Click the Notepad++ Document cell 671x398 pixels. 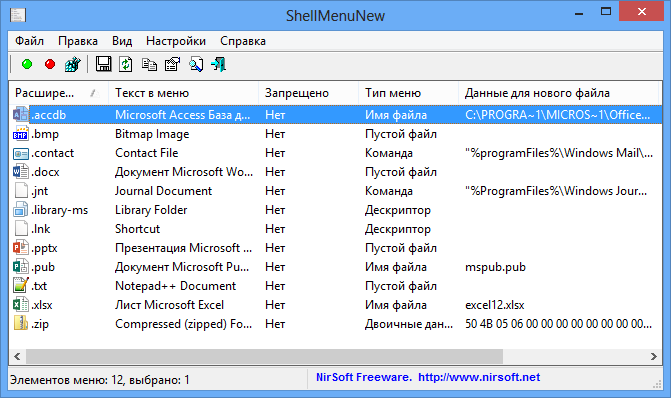[175, 286]
